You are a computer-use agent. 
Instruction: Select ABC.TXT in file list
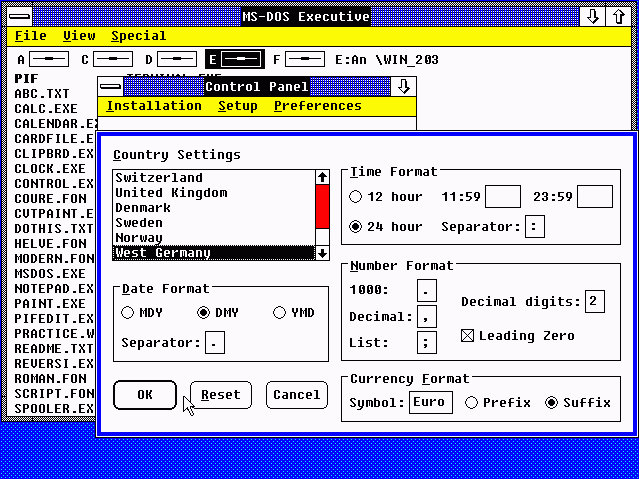[x=42, y=94]
